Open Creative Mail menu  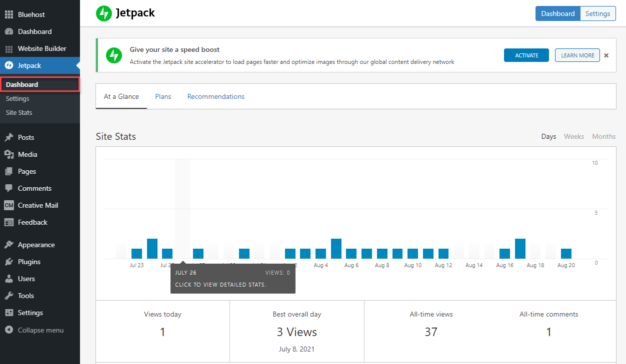(40, 205)
